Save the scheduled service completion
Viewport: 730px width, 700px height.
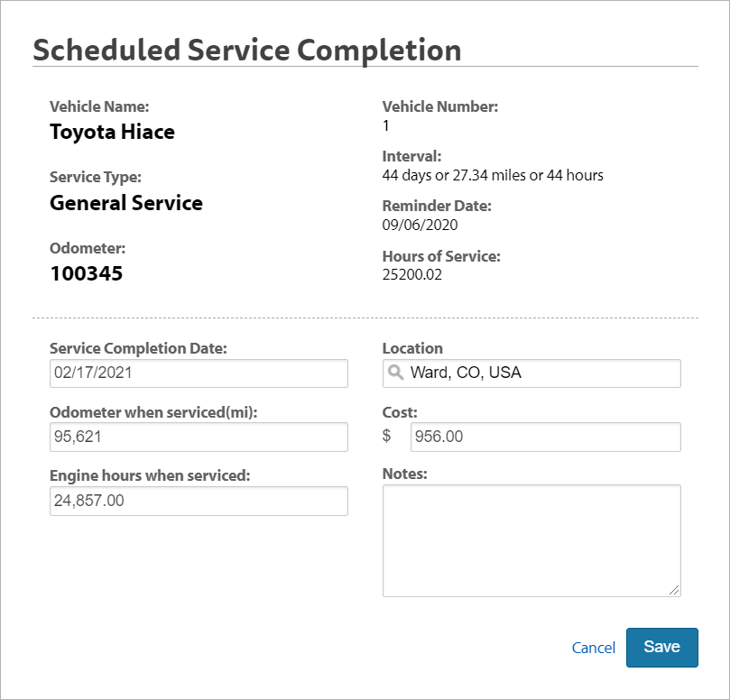(x=661, y=647)
